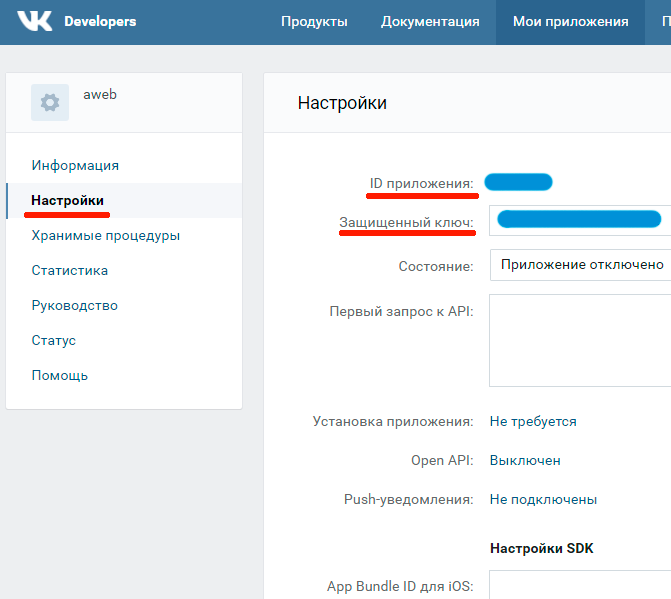Open the Руководство section
Image resolution: width=671 pixels, height=599 pixels.
[74, 305]
